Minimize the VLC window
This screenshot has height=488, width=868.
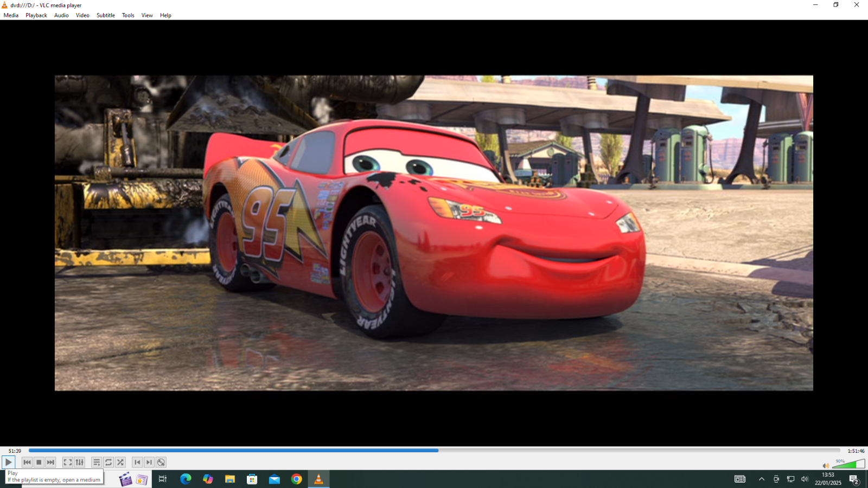(815, 5)
